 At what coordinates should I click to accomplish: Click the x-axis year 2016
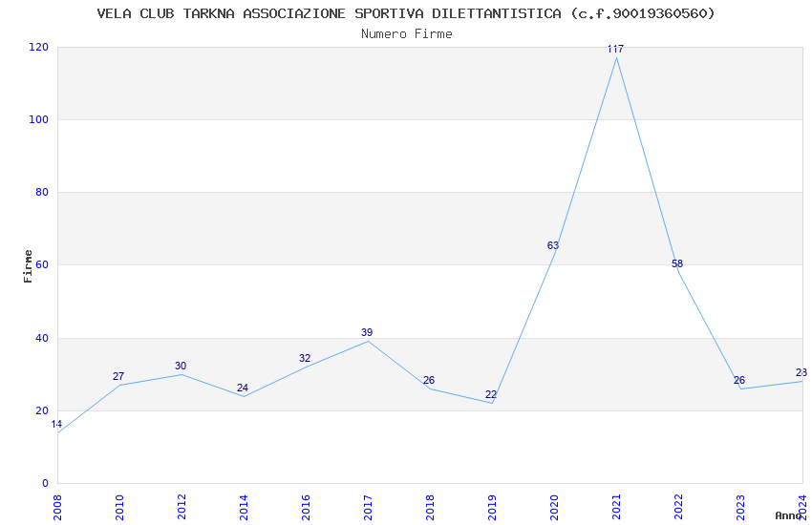(x=306, y=507)
